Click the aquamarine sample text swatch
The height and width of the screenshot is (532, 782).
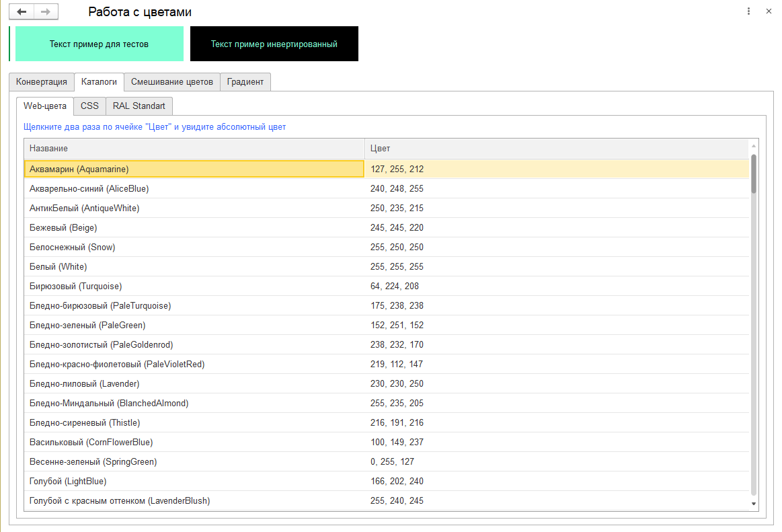point(99,44)
